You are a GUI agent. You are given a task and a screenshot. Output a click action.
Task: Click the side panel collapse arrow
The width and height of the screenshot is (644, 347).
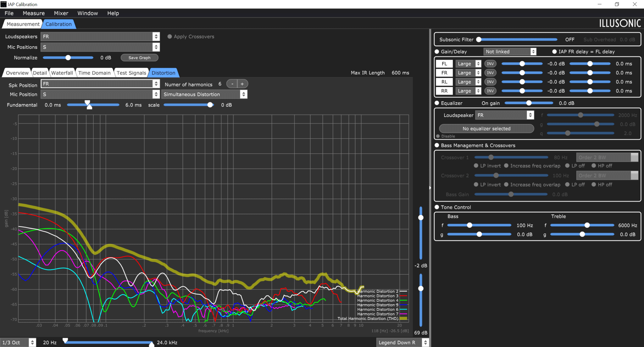coord(430,188)
